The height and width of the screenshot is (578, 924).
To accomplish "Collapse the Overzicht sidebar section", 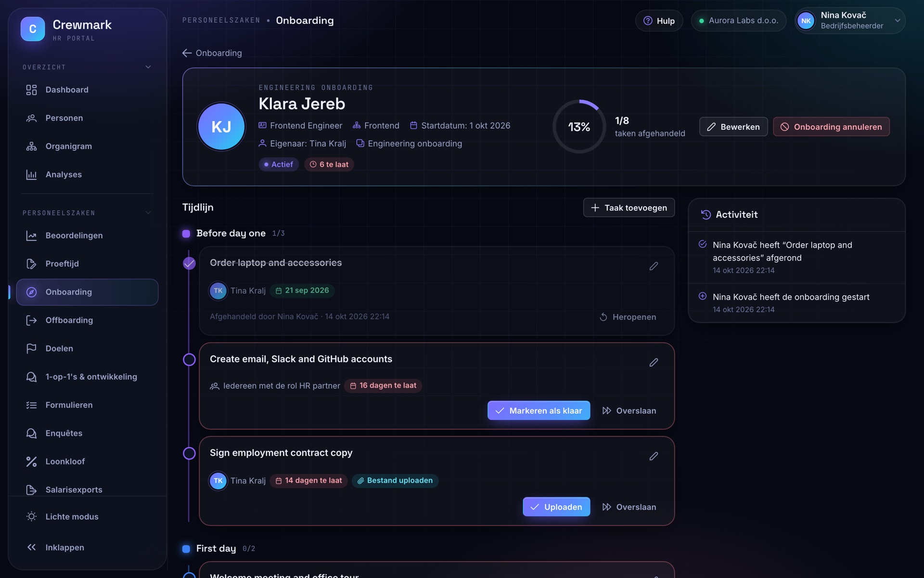I will point(148,67).
